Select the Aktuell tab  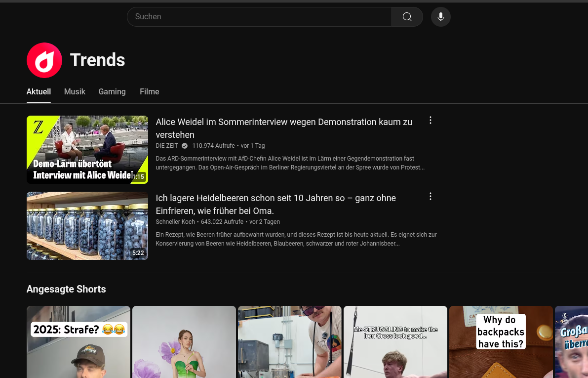pos(39,91)
